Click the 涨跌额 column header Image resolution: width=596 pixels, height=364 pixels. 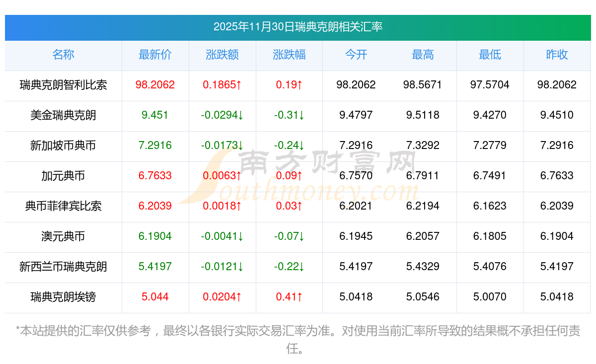[x=222, y=55]
